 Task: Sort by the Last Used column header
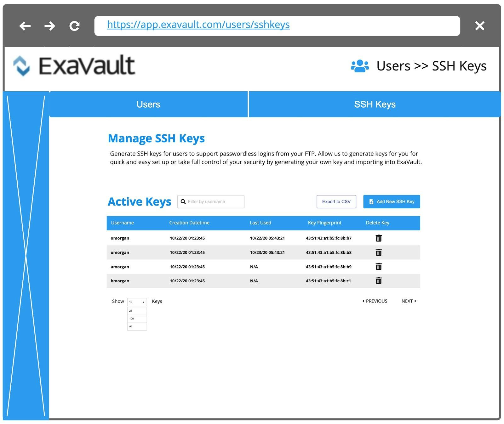click(261, 223)
